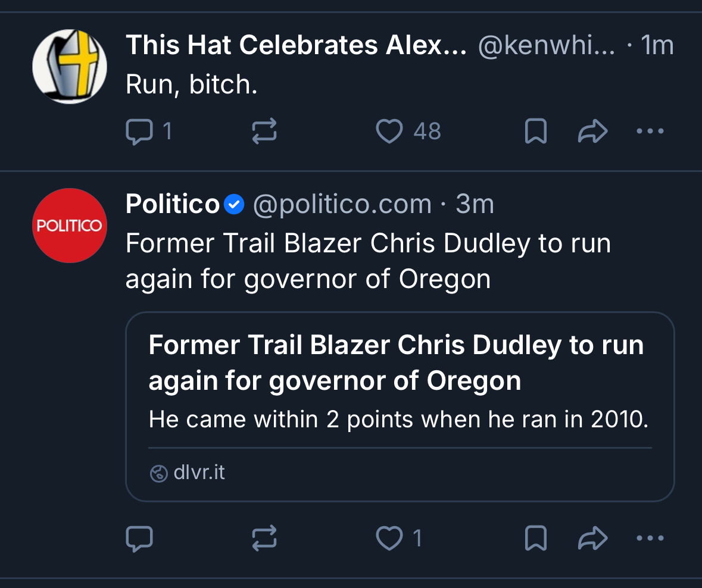Open more options on kenwhi's post
The height and width of the screenshot is (588, 702).
click(650, 132)
